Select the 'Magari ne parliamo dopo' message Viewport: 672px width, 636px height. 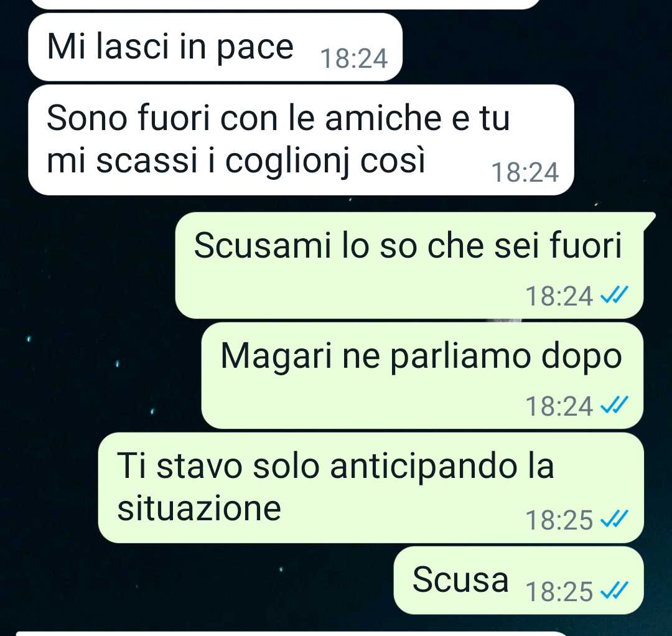[x=422, y=375]
